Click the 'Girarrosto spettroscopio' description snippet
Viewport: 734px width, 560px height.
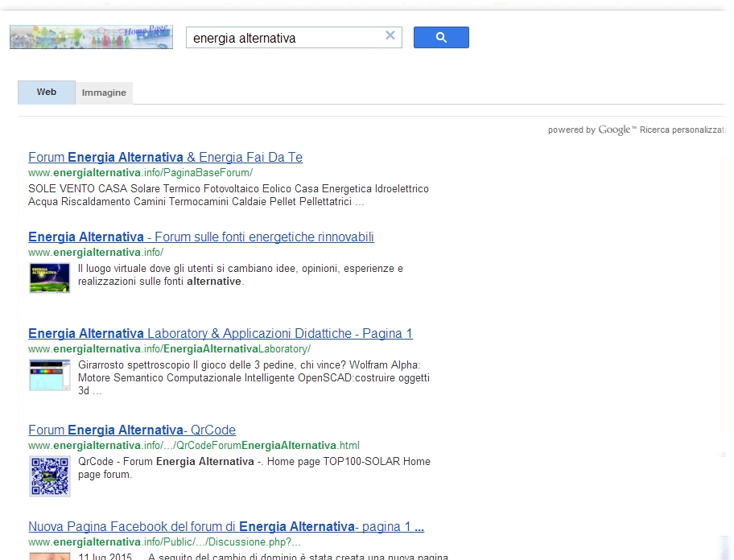point(254,377)
